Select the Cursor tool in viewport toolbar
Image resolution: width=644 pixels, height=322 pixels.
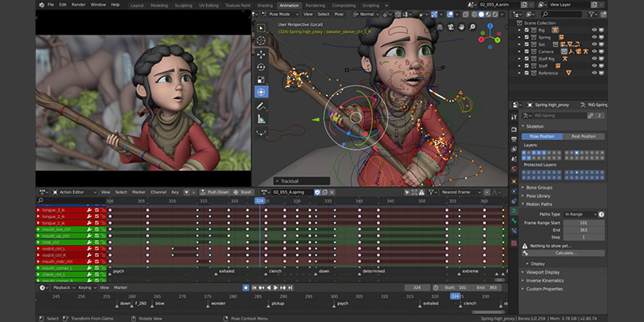click(x=261, y=41)
